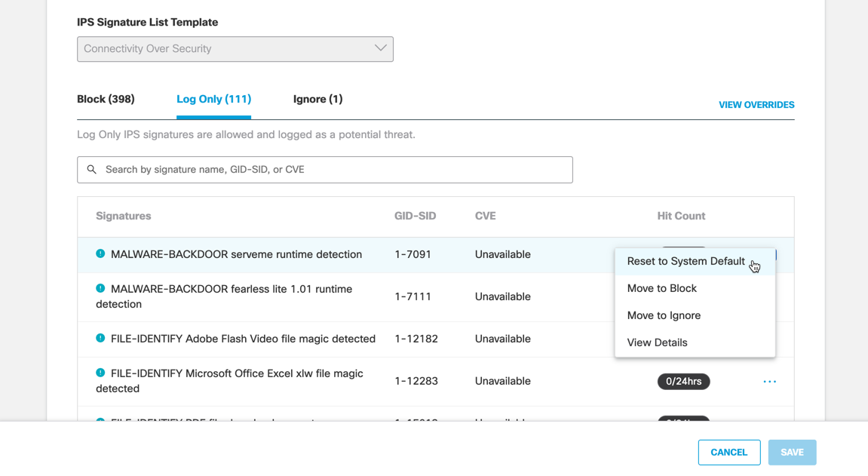
Task: Select the MALWARE-BACKDOOR serveme runtime detection signature
Action: click(x=236, y=255)
